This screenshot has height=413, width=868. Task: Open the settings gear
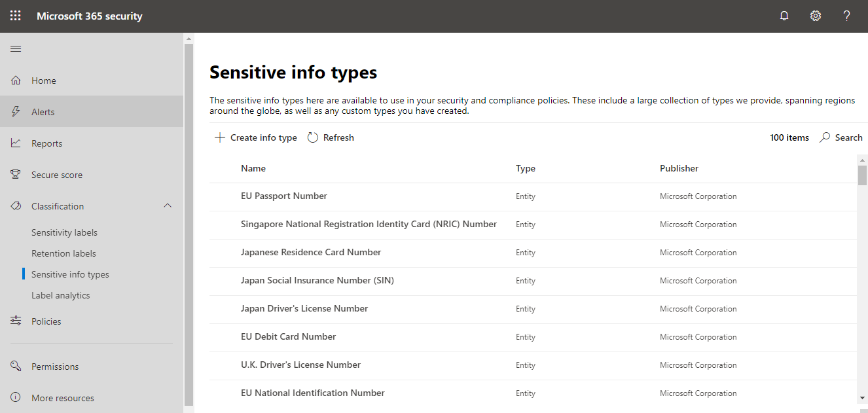point(816,16)
